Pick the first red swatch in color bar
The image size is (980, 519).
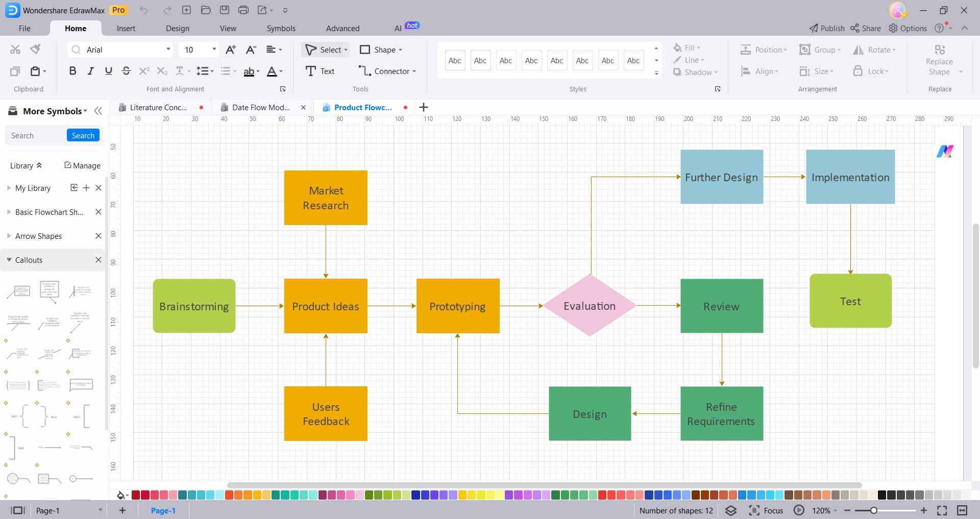click(136, 495)
